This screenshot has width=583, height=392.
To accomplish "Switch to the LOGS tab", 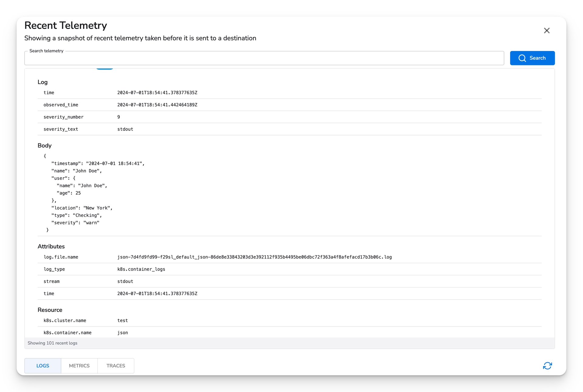I will (43, 366).
